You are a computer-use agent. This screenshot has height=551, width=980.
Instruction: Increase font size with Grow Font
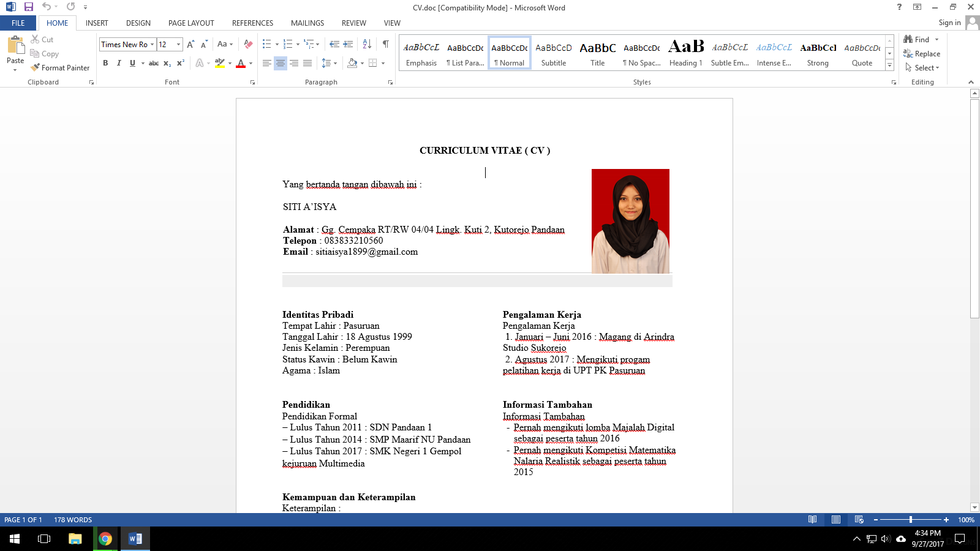pos(190,44)
